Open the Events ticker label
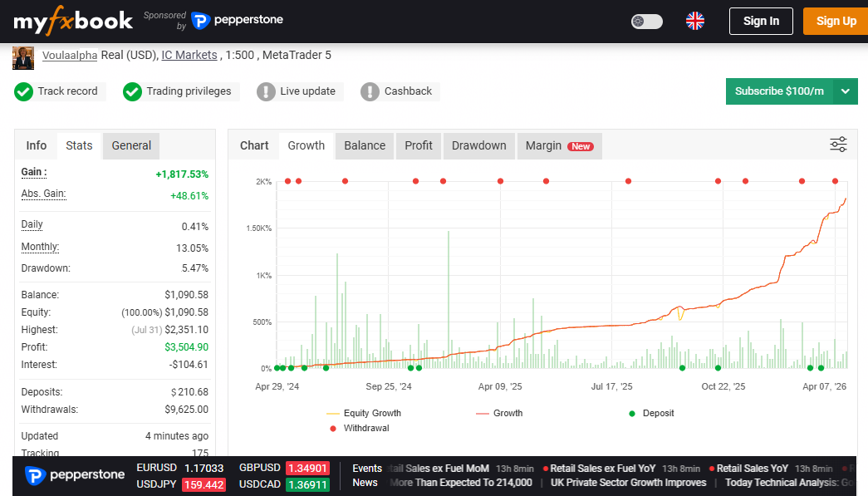868x496 pixels. tap(367, 469)
